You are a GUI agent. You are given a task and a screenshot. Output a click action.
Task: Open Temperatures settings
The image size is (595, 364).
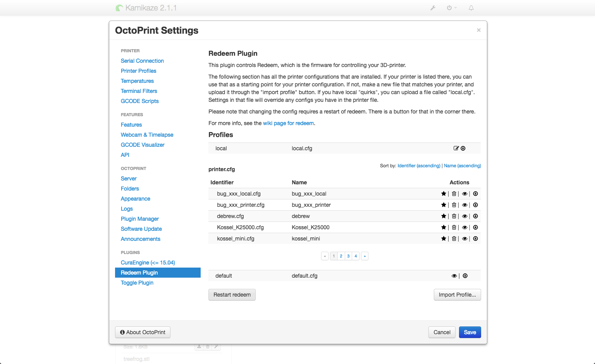coord(137,81)
